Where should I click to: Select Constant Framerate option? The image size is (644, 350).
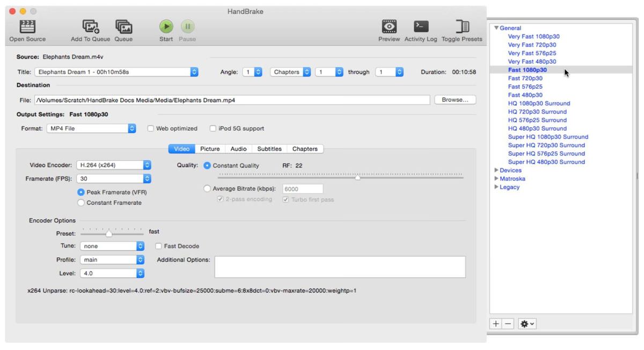click(81, 203)
